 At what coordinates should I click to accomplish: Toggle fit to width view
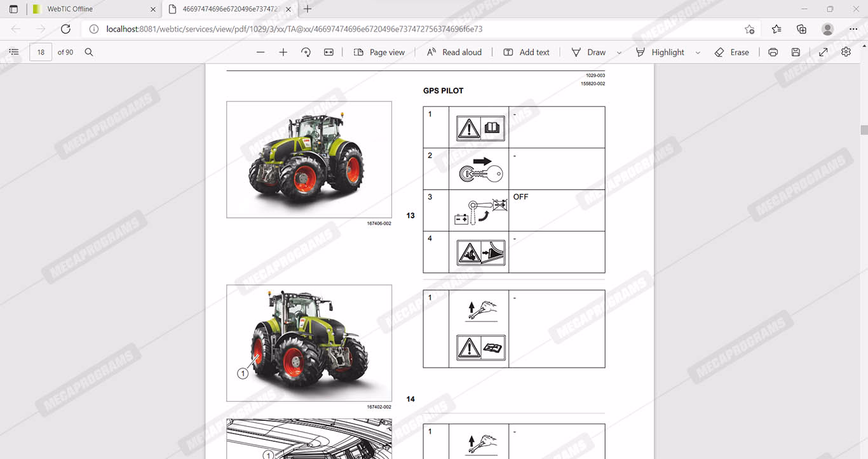(x=329, y=52)
